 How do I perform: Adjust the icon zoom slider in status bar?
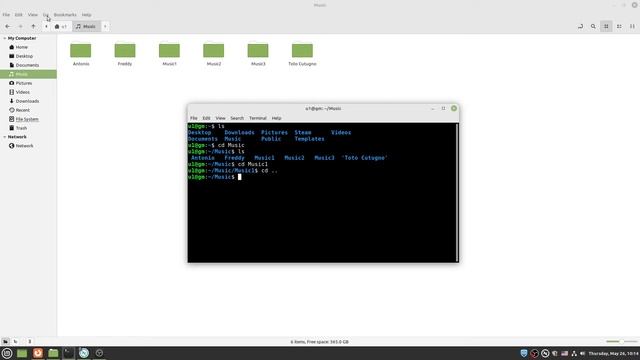pyautogui.click(x=621, y=342)
